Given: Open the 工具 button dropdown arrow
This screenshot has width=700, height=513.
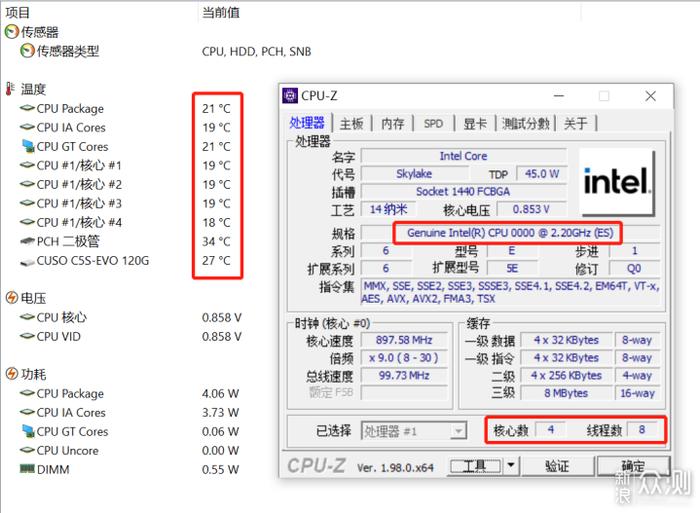Looking at the screenshot, I should [511, 466].
